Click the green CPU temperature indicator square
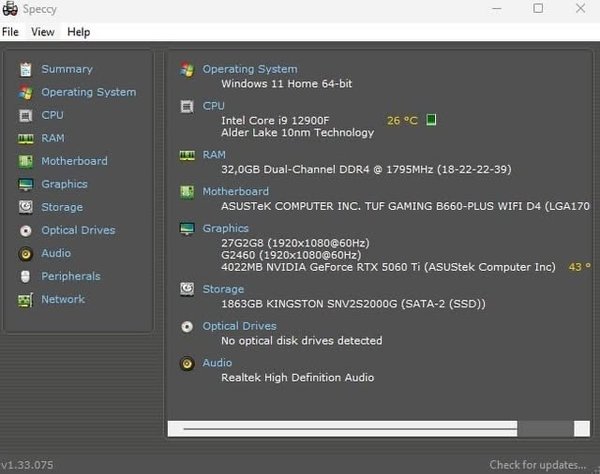The height and width of the screenshot is (474, 600). click(x=431, y=120)
